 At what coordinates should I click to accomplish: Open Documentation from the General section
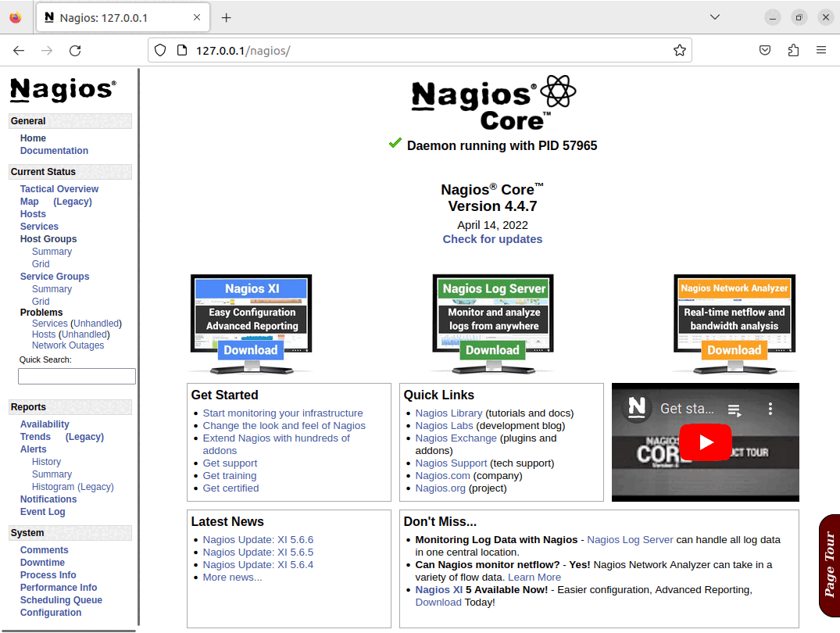(54, 150)
